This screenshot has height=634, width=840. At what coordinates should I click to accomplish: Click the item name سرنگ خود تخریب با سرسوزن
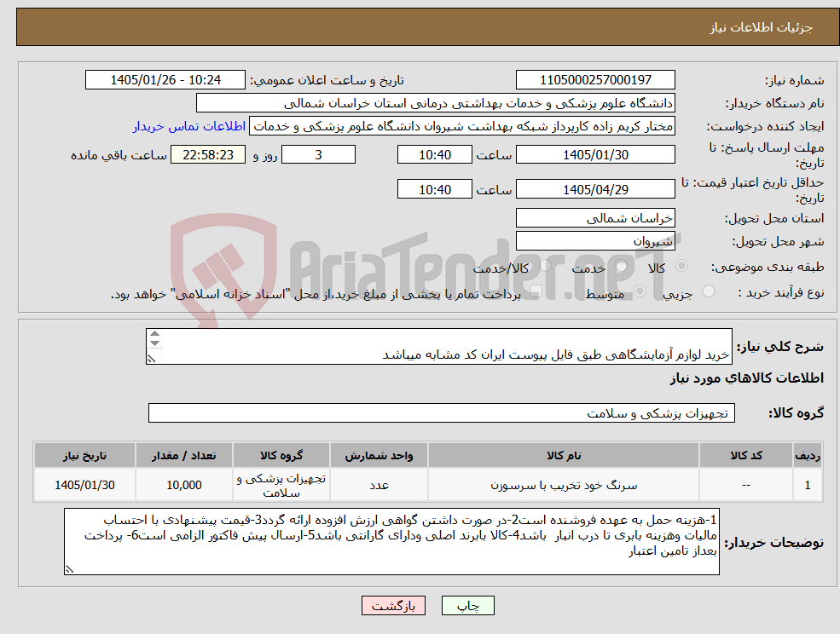pyautogui.click(x=564, y=485)
